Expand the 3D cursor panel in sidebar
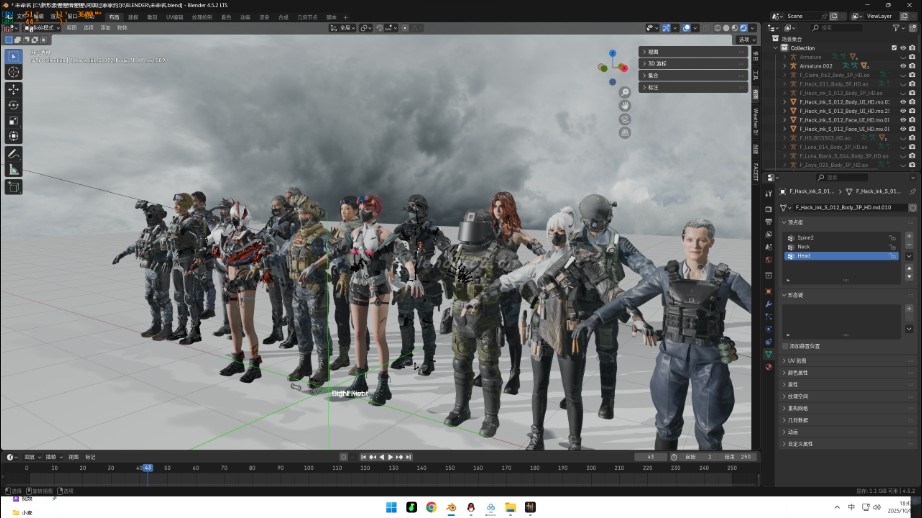The width and height of the screenshot is (922, 518). click(x=693, y=64)
